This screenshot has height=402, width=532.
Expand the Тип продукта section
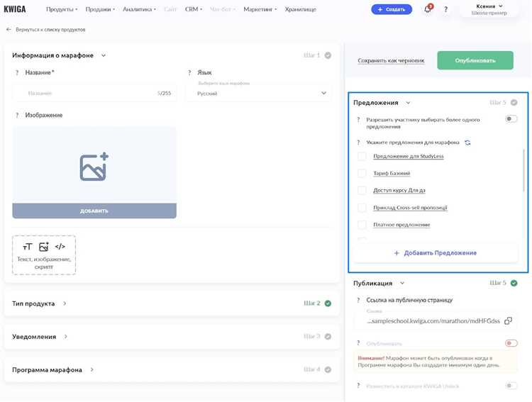coord(65,303)
